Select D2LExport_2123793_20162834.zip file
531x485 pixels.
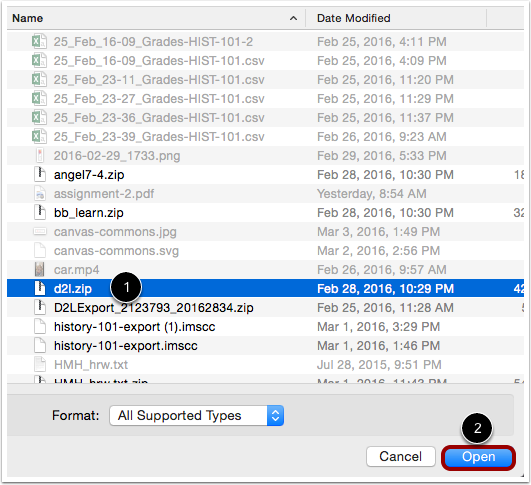click(x=154, y=308)
